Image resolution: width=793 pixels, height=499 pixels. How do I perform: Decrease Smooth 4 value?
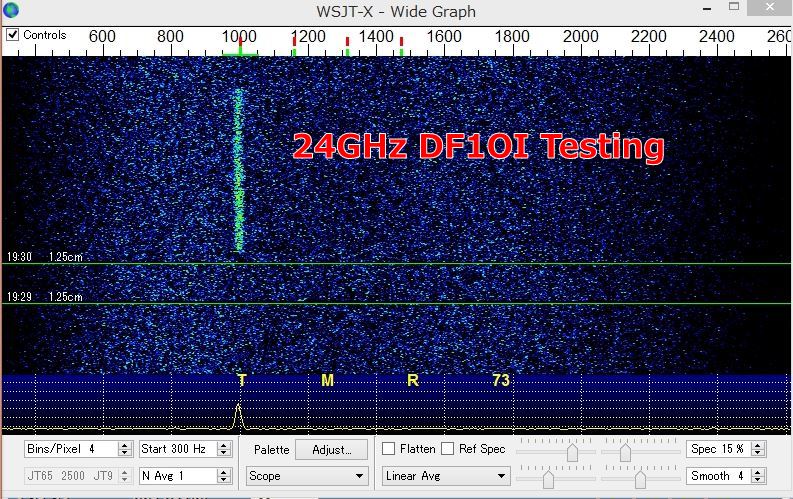tap(757, 480)
